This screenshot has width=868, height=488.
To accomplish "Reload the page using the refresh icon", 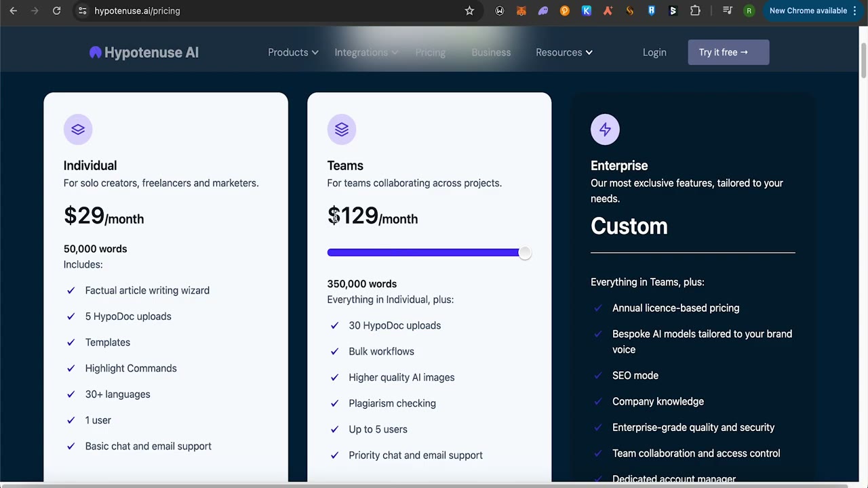I will point(56,11).
